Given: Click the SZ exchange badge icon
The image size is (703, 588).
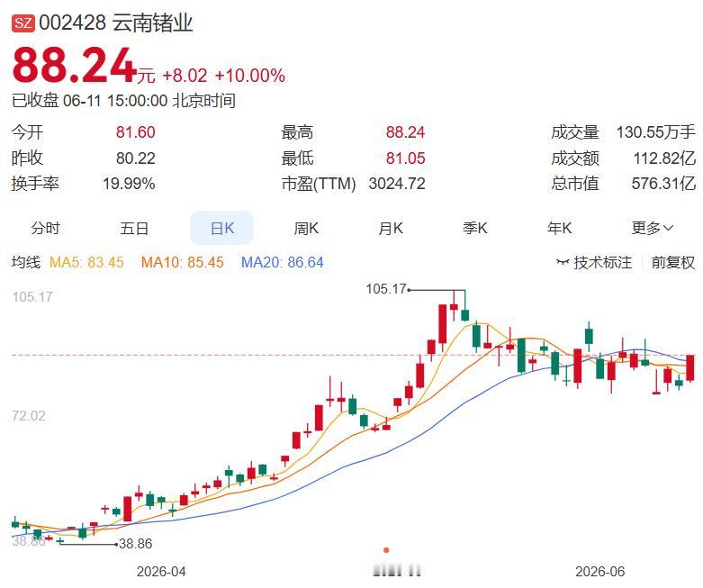Looking at the screenshot, I should (x=23, y=23).
